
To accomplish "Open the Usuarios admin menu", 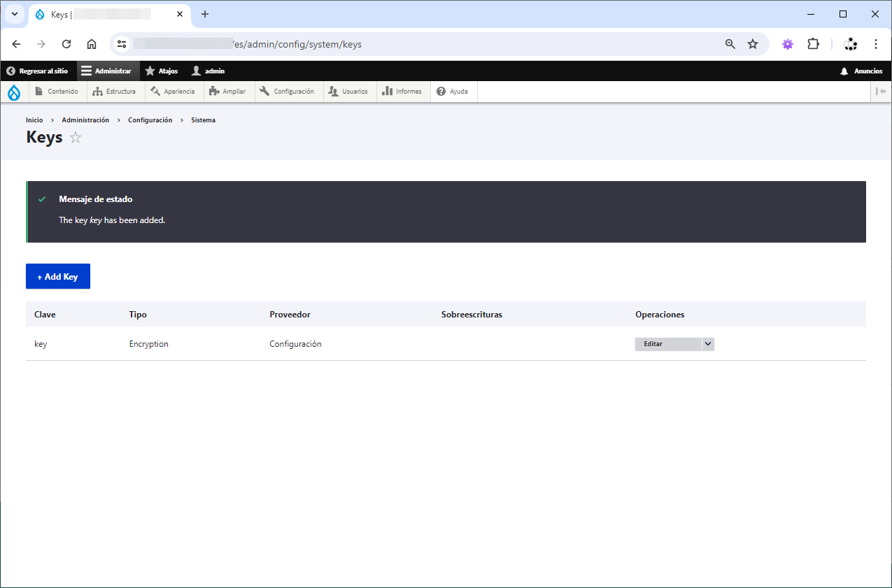I will coord(349,92).
